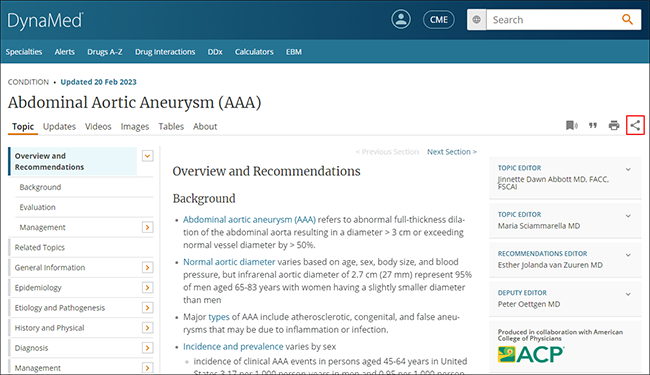Open Related Topics in sidebar
650x375 pixels.
[x=40, y=247]
